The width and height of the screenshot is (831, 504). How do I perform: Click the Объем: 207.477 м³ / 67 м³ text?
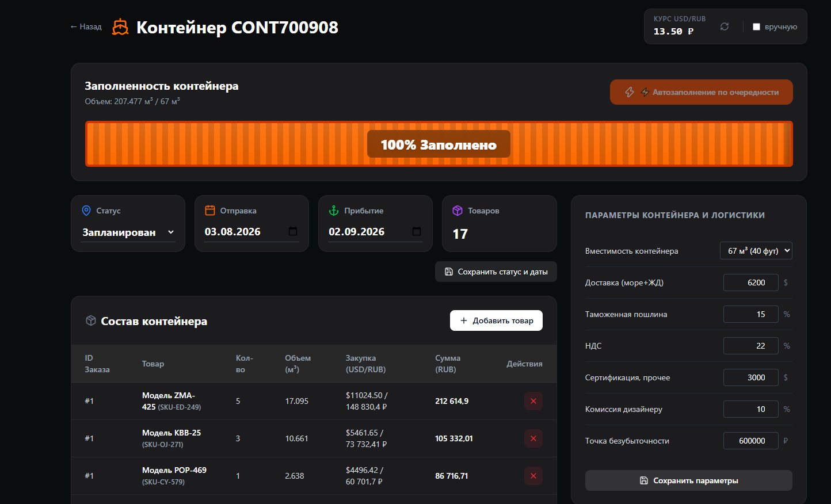[x=132, y=101]
